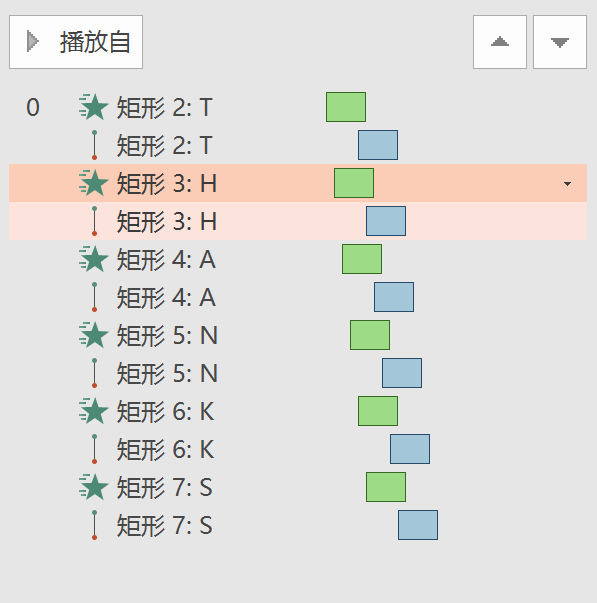Click the motion path icon for 矩形 4: A
597x603 pixels.
pos(95,297)
